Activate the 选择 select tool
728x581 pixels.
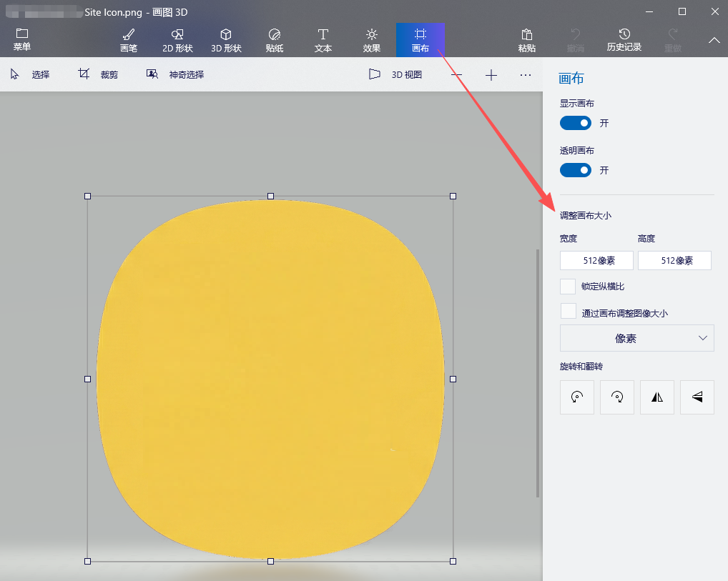[30, 74]
